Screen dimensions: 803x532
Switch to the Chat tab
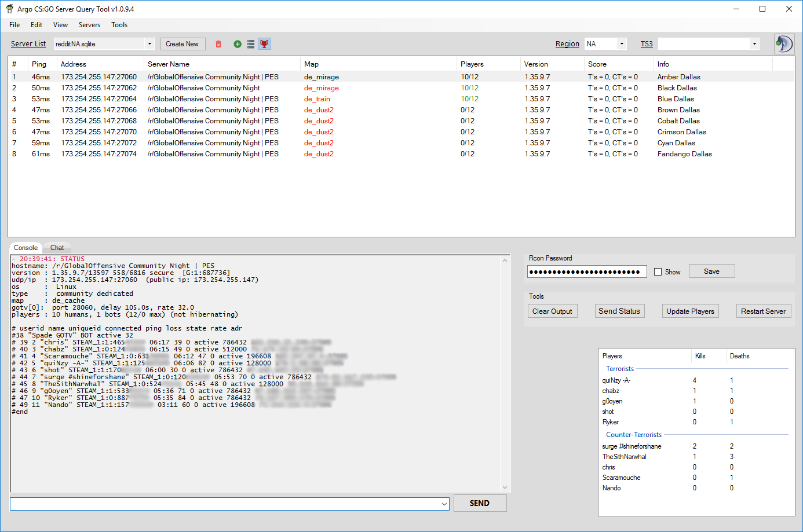click(x=57, y=248)
